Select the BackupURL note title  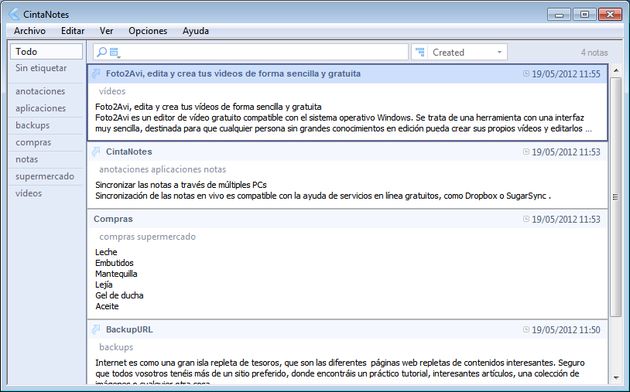click(129, 329)
